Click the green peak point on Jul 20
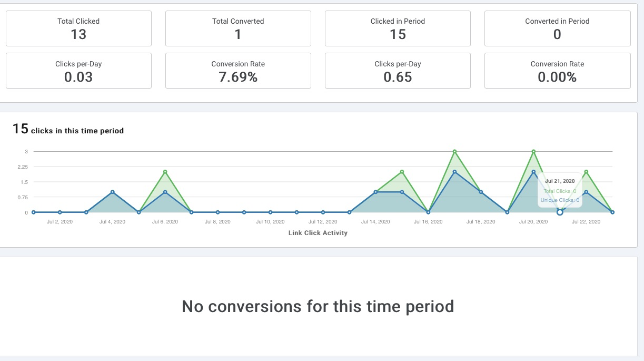The image size is (644, 361). click(533, 152)
